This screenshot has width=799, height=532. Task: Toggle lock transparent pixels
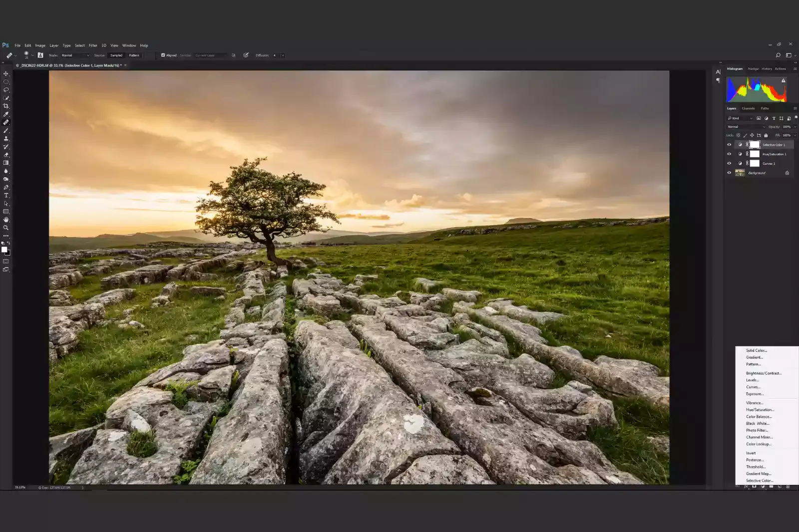tap(738, 135)
